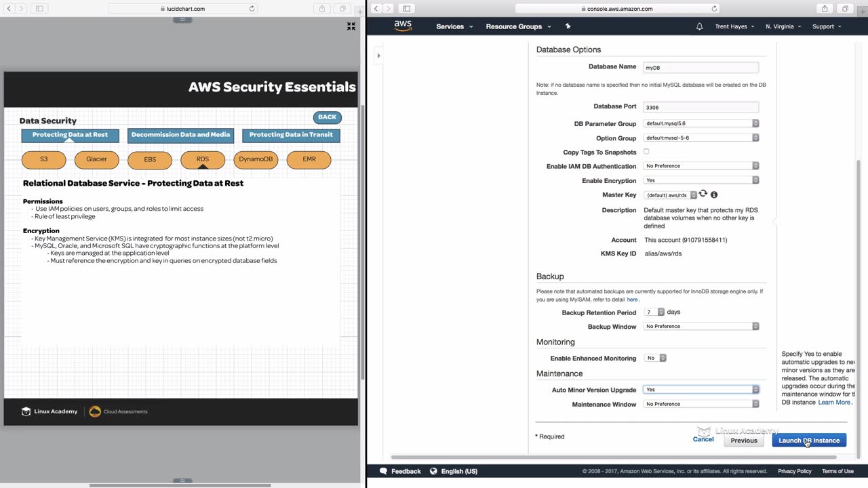Click the Cancel link
Image resolution: width=868 pixels, height=488 pixels.
coord(703,439)
